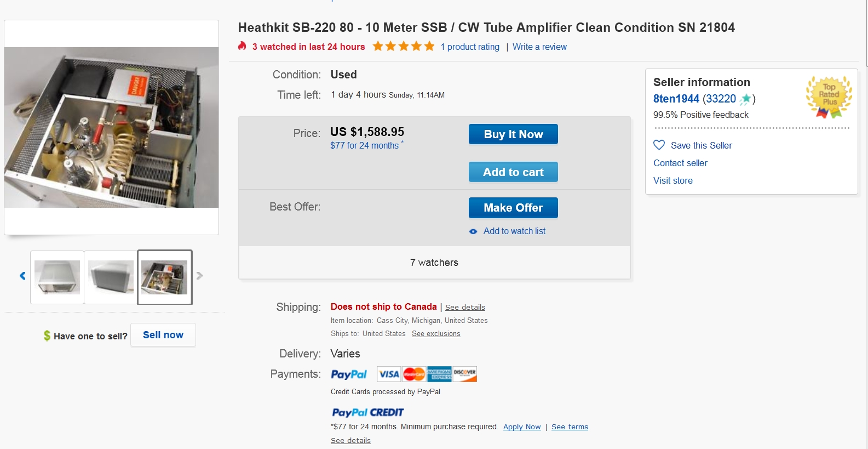The image size is (868, 449).
Task: Open the See exclusions shipping link
Action: click(436, 334)
